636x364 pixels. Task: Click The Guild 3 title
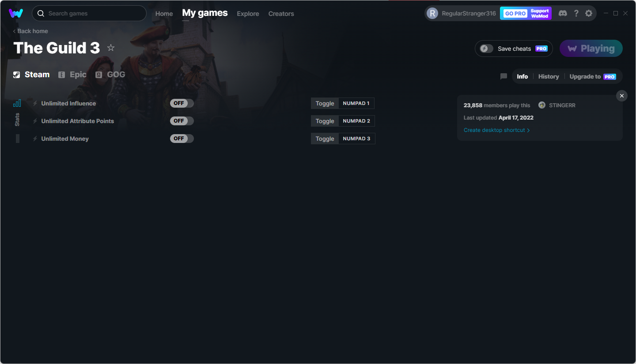(57, 48)
